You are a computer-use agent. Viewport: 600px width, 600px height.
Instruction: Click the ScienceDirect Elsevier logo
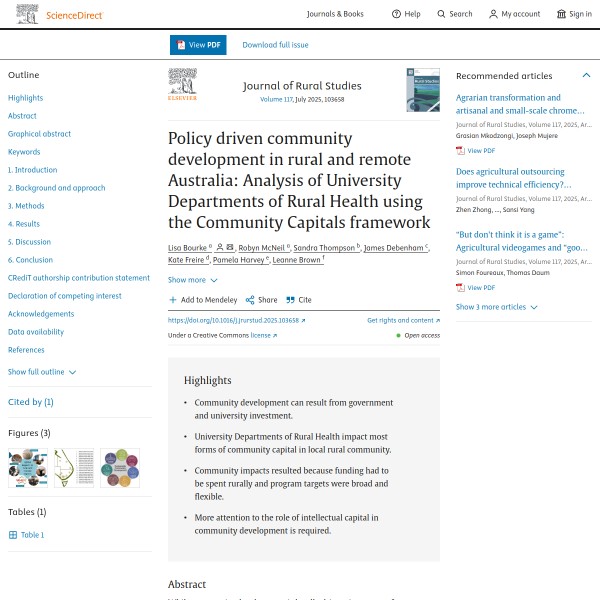[x=28, y=14]
